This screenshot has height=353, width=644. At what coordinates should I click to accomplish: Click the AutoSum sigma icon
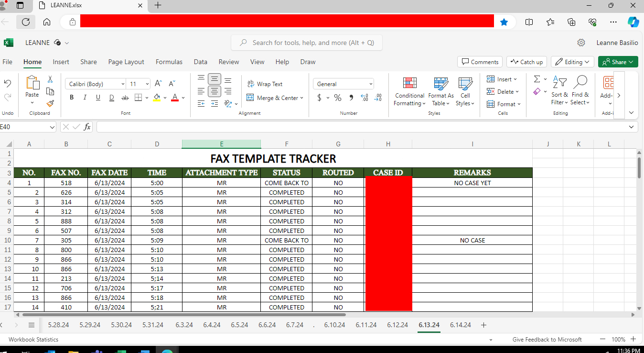tap(537, 79)
